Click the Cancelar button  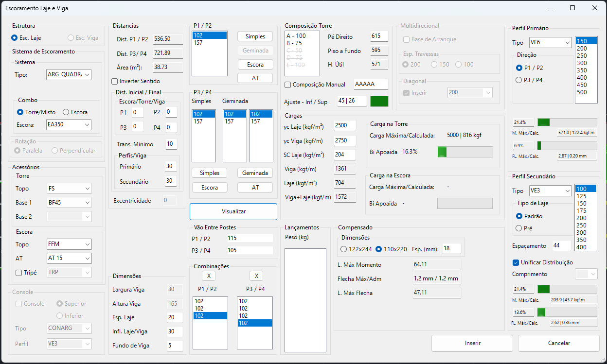[559, 343]
